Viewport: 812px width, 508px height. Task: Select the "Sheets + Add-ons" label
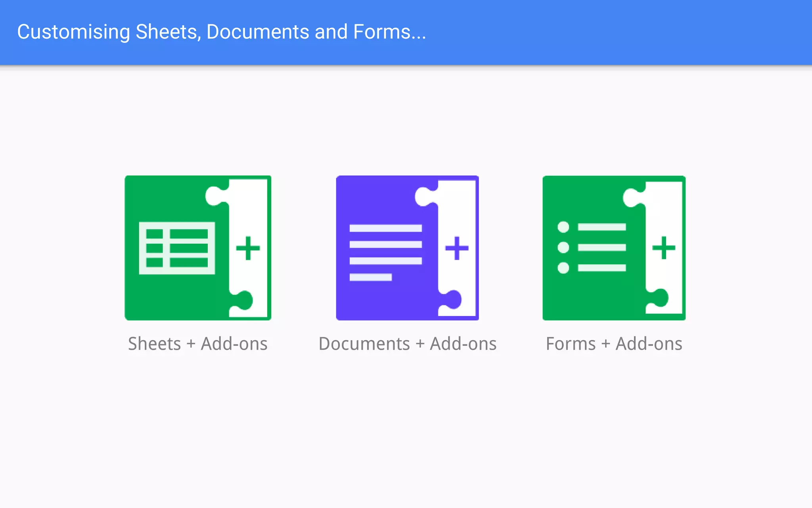198,344
